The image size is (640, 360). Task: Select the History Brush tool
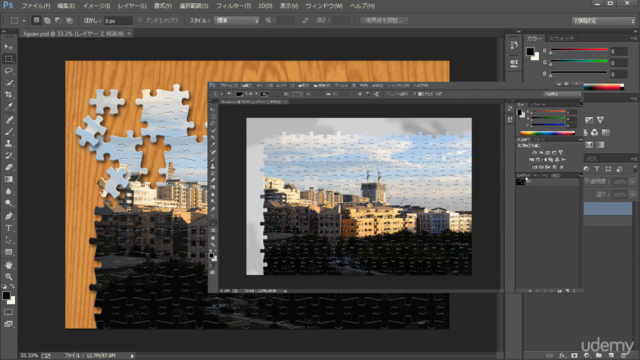point(9,156)
